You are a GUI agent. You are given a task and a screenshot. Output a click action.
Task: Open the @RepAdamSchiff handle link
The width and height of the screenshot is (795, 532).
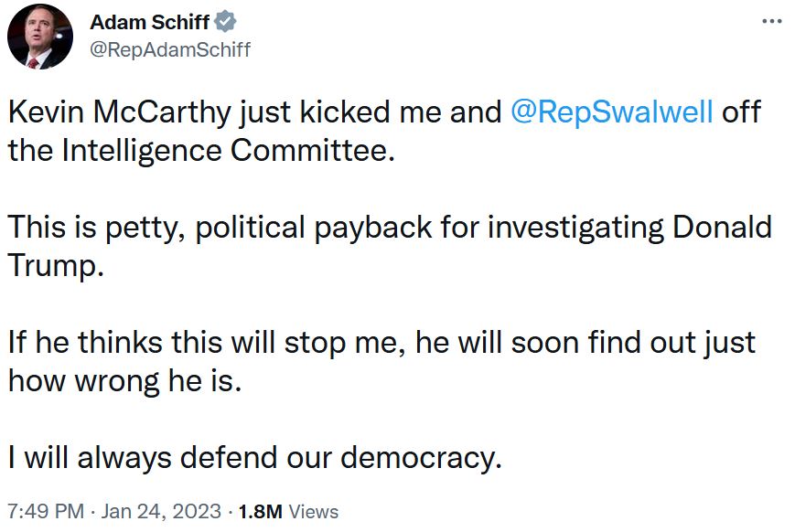tap(170, 49)
